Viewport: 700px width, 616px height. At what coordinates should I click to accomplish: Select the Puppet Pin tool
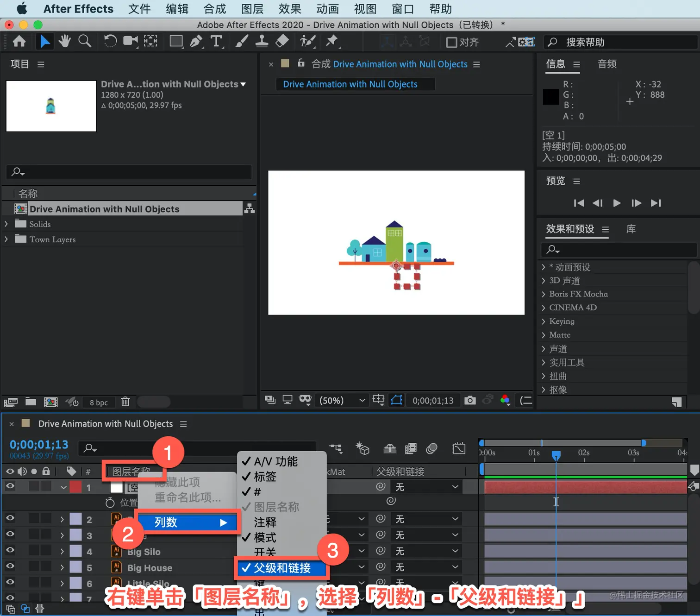(332, 42)
